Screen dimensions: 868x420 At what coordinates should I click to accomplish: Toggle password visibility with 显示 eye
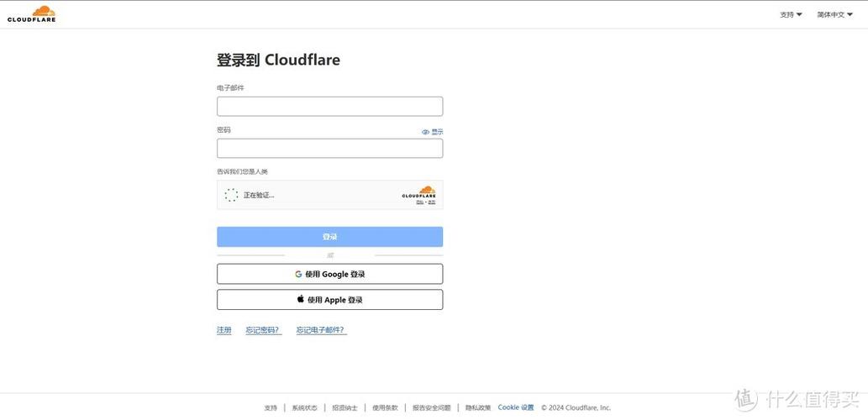click(x=433, y=132)
